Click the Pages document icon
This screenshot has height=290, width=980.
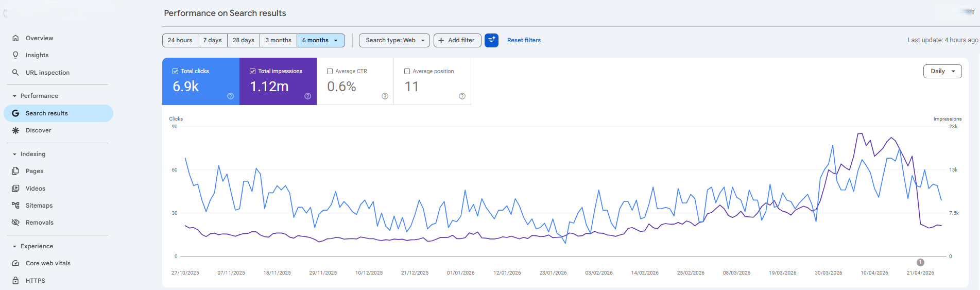(x=15, y=171)
